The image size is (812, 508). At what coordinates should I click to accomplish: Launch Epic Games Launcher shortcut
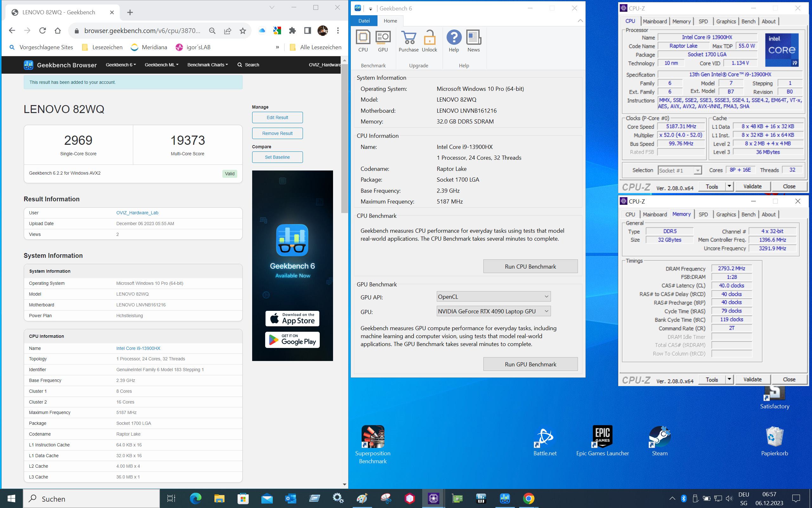point(603,441)
